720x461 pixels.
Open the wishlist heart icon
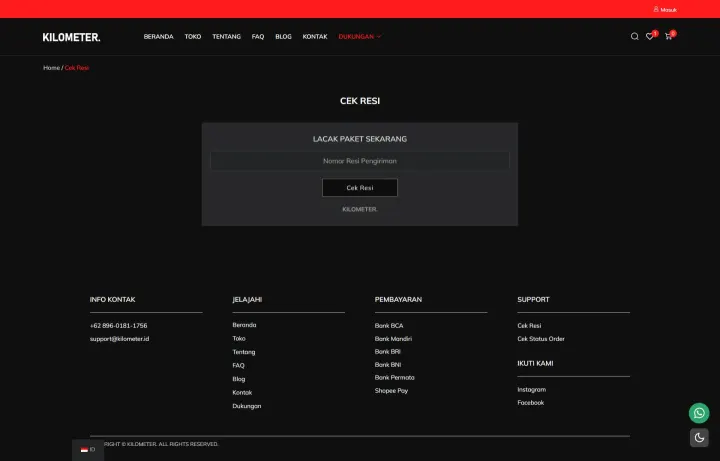click(650, 36)
